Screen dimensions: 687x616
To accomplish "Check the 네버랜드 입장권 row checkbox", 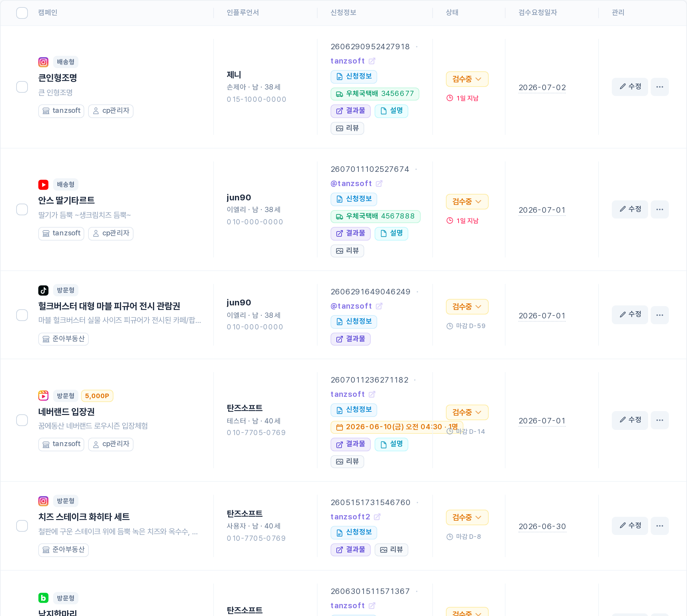I will coord(22,421).
